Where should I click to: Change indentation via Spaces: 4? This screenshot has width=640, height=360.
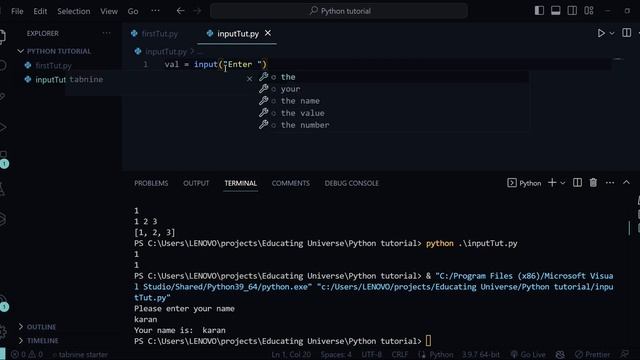point(336,355)
